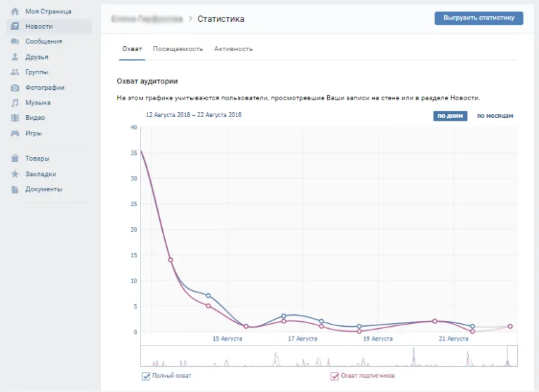Click the overview mini chart below the graph
The height and width of the screenshot is (392, 539).
[x=329, y=356]
